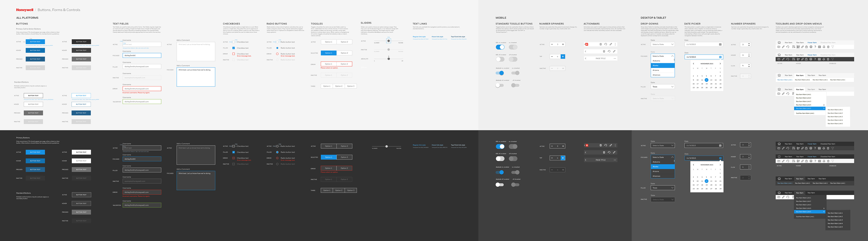The image size is (868, 241).
Task: Click Tap/Click link style in dark section
Action: click(x=458, y=145)
